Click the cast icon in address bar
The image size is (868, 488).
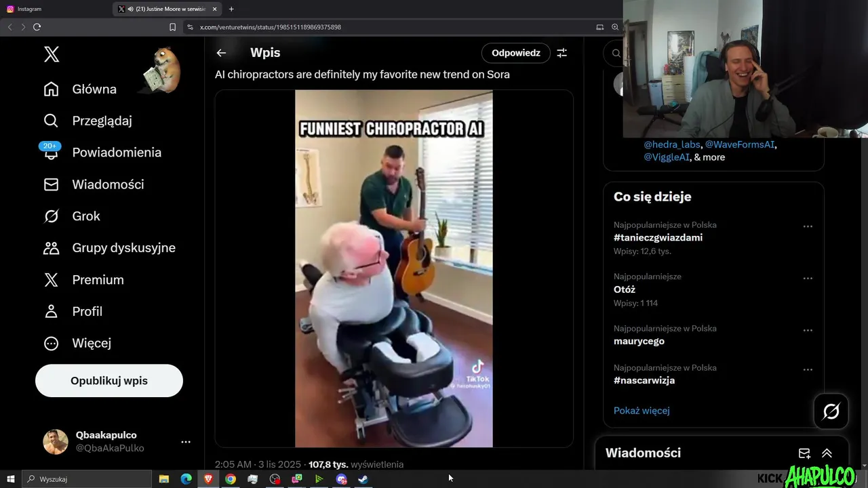[599, 27]
